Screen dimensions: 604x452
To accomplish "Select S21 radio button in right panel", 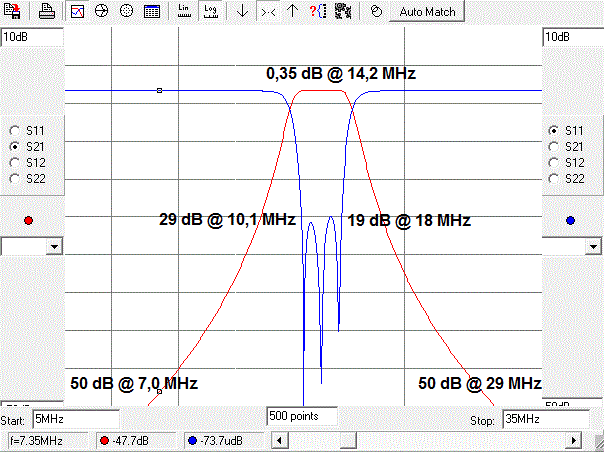I will tap(552, 146).
